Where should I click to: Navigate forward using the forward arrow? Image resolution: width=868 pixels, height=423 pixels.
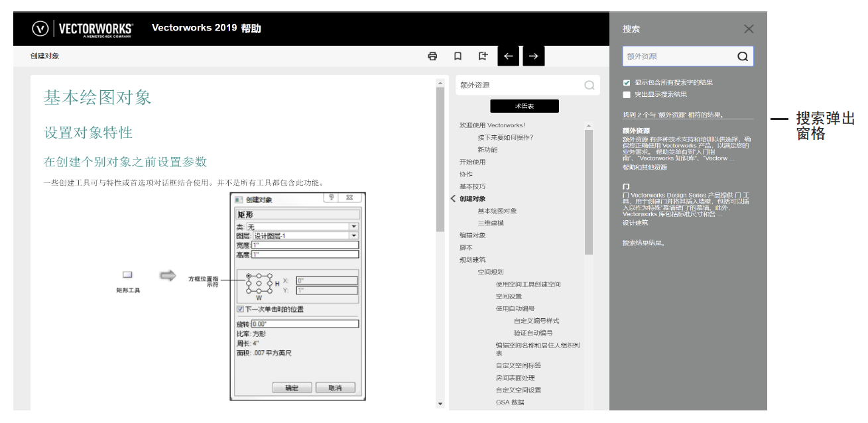pyautogui.click(x=534, y=56)
